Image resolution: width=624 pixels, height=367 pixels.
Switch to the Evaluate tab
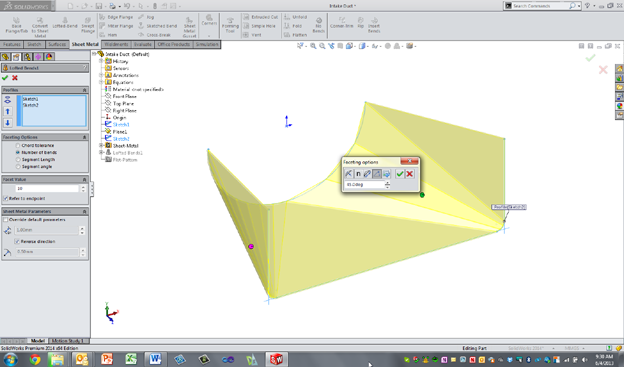[142, 44]
